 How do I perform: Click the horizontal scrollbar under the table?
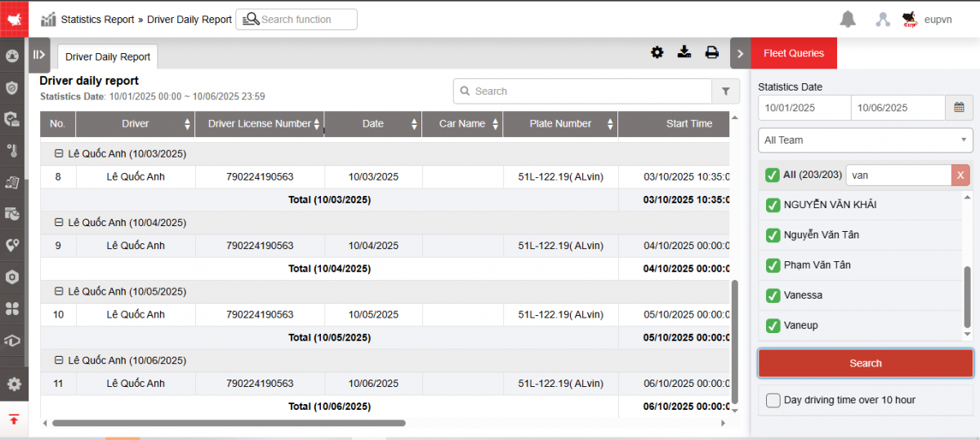(x=229, y=423)
